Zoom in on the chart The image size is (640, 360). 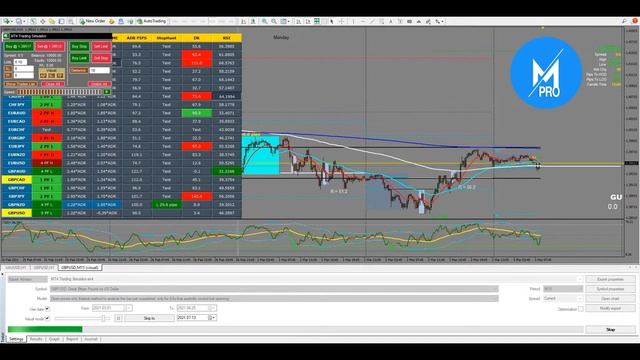264,21
